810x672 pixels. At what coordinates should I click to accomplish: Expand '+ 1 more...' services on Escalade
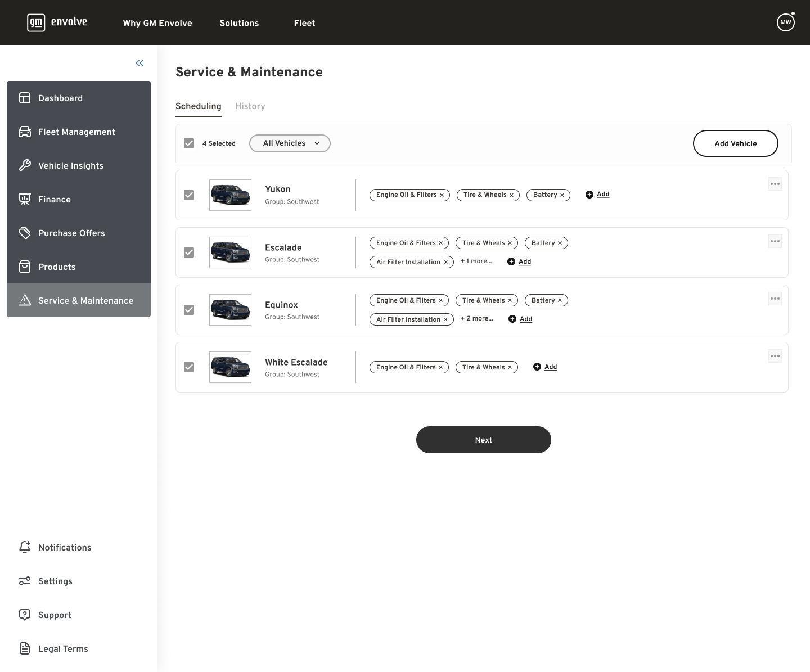(476, 261)
